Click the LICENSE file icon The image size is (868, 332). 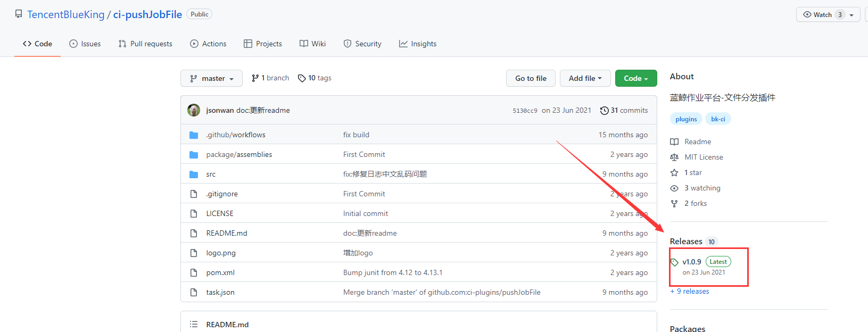pyautogui.click(x=194, y=214)
